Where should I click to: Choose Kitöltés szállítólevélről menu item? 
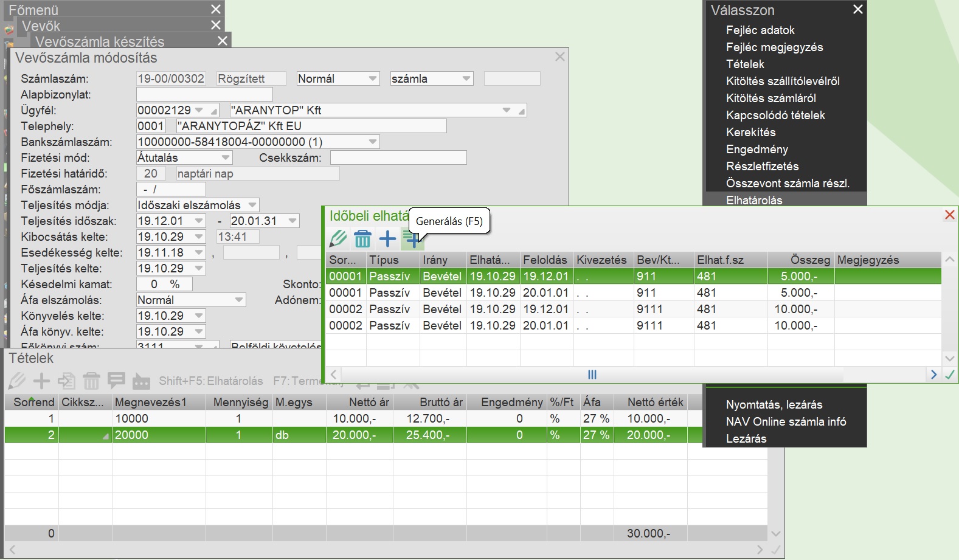[783, 81]
